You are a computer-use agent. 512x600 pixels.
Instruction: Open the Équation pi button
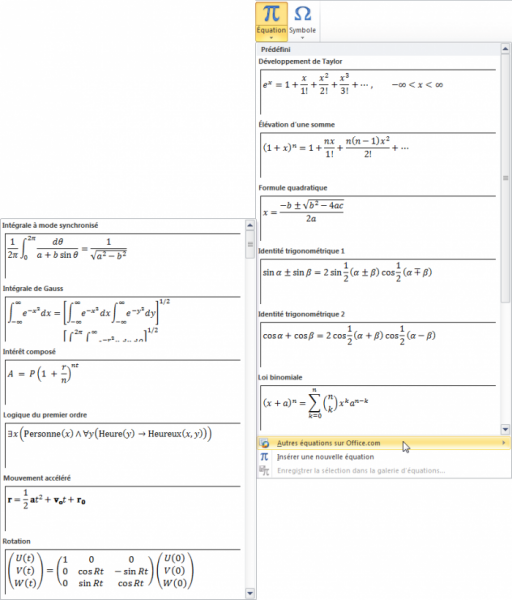[271, 18]
